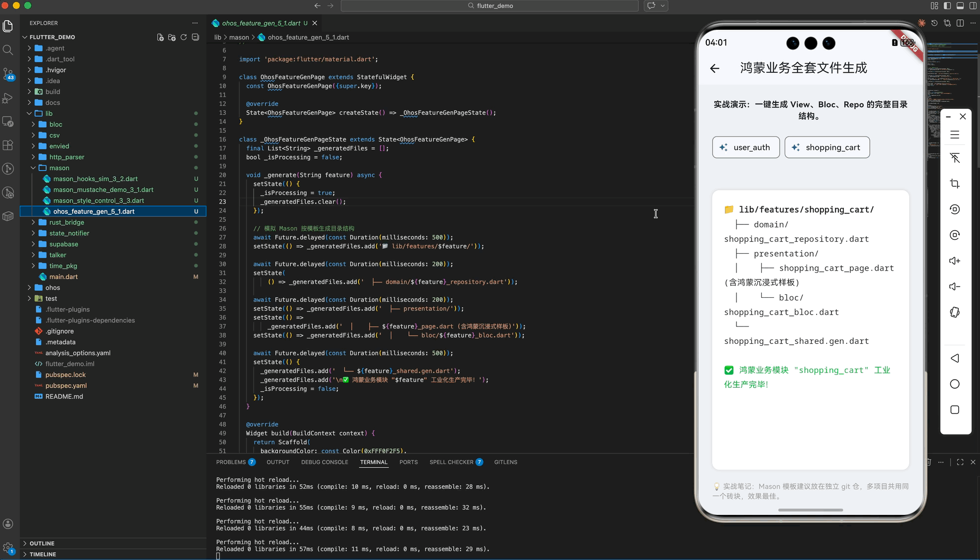980x560 pixels.
Task: Expand the rust_bridge folder
Action: tap(66, 222)
